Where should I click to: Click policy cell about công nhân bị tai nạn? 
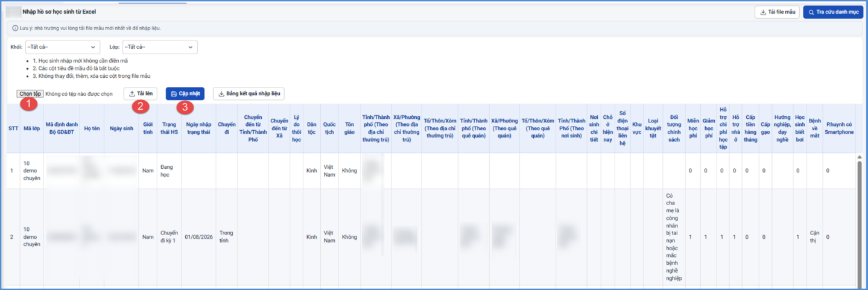pyautogui.click(x=674, y=237)
